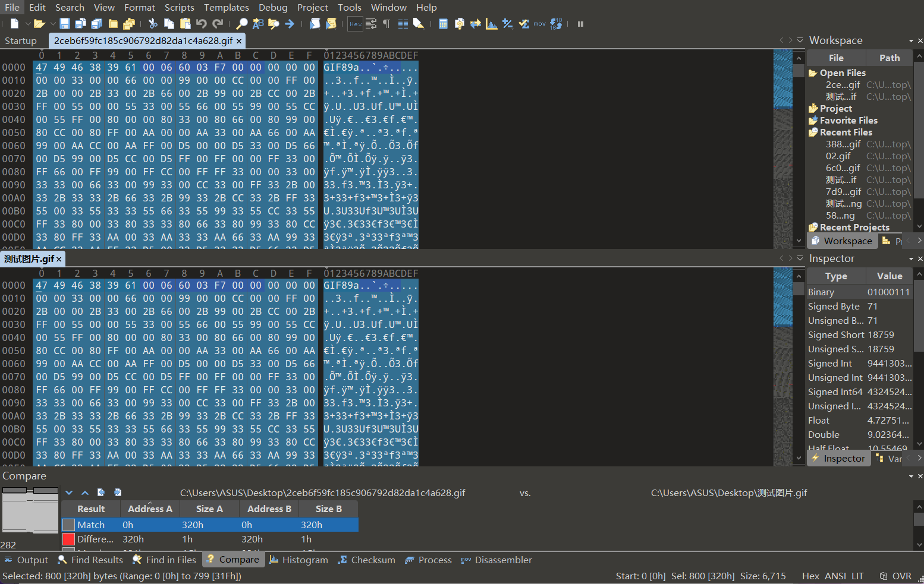Click the Save As toolbar icon

(x=81, y=24)
